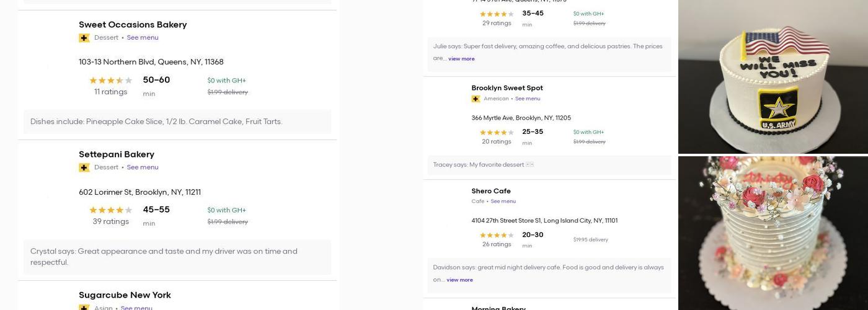The image size is (868, 310).
Task: Open the US Army cake photo
Action: tap(773, 76)
